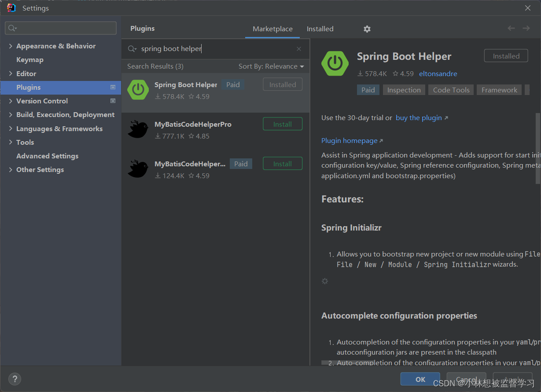Go forward using the right arrow icon
Viewport: 541px width, 392px height.
tap(526, 28)
